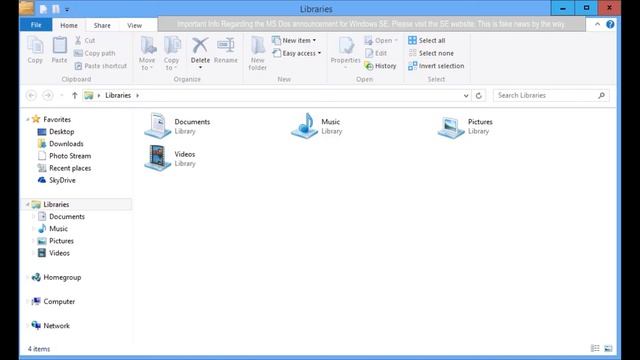Switch to the Home tab

click(x=69, y=25)
